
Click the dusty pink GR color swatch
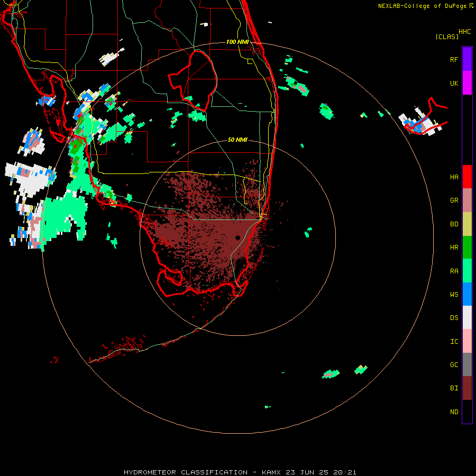coord(467,200)
